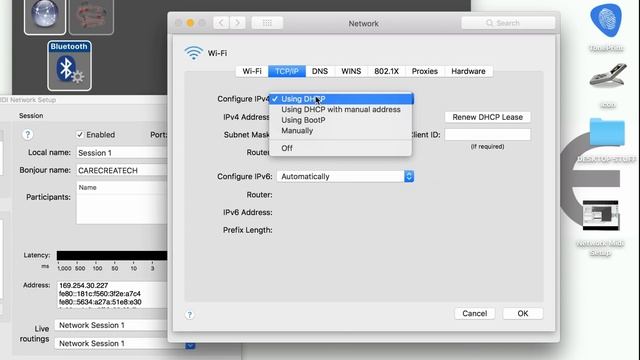Screen dimensions: 640x360
Task: Choose Off in IPv4 menu
Action: point(340,148)
